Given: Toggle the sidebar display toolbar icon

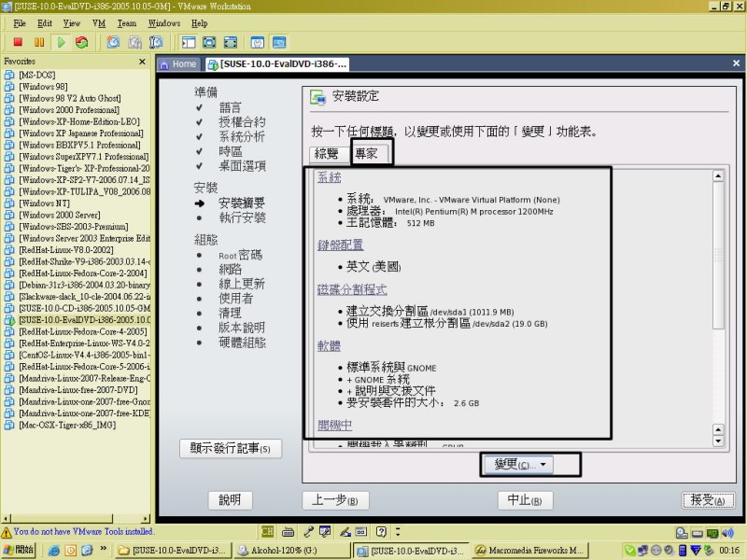Looking at the screenshot, I should [x=189, y=42].
